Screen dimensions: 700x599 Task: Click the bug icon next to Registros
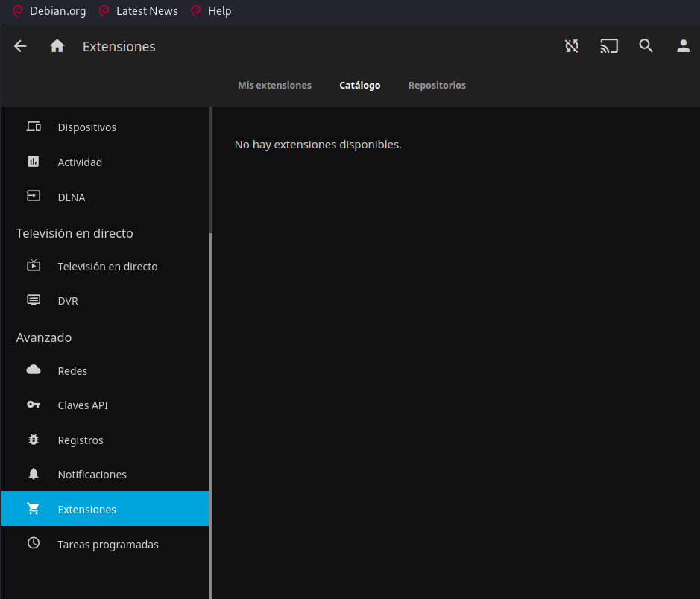pyautogui.click(x=34, y=439)
